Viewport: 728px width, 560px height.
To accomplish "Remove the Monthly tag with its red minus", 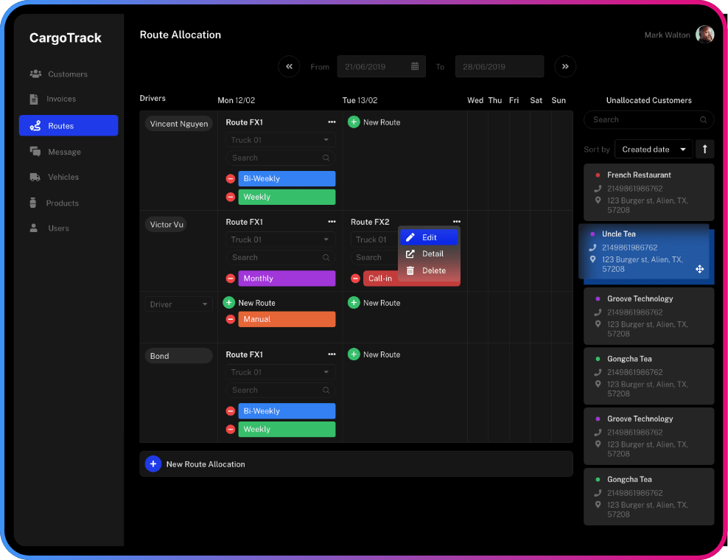I will (231, 279).
